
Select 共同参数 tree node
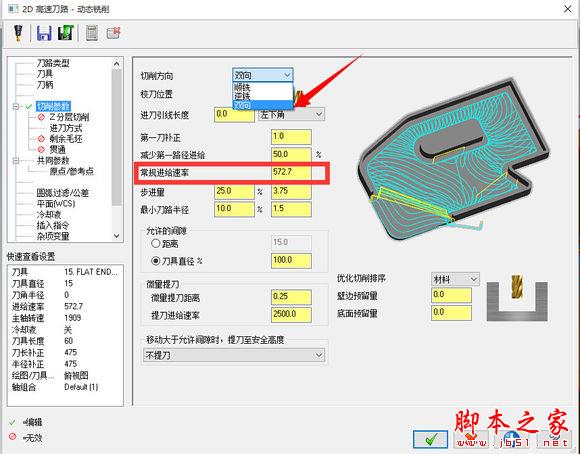pyautogui.click(x=53, y=161)
